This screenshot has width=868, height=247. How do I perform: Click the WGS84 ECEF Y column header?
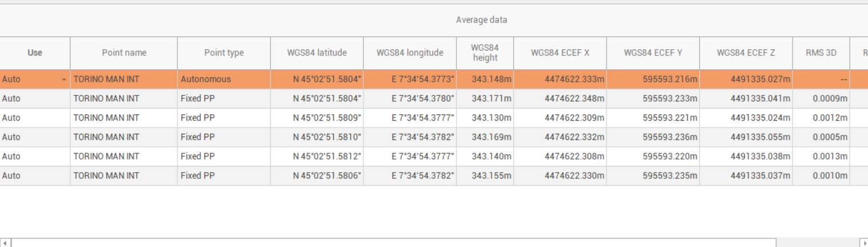point(653,53)
